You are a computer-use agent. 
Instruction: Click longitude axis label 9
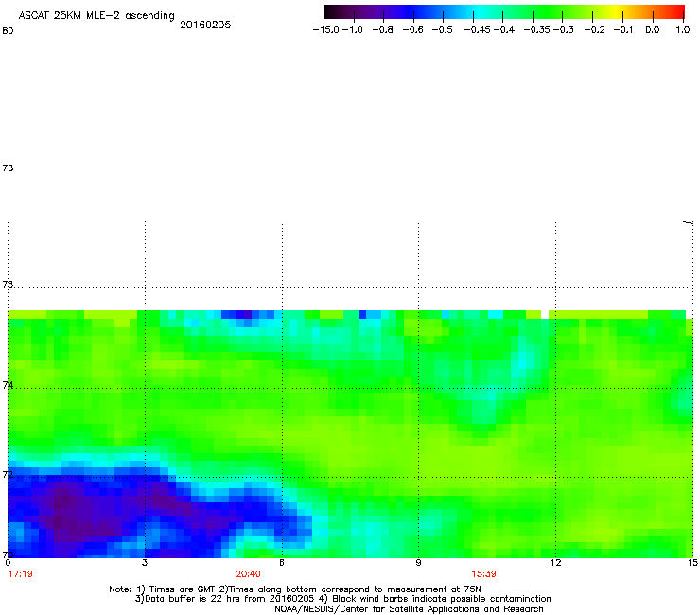coord(418,563)
